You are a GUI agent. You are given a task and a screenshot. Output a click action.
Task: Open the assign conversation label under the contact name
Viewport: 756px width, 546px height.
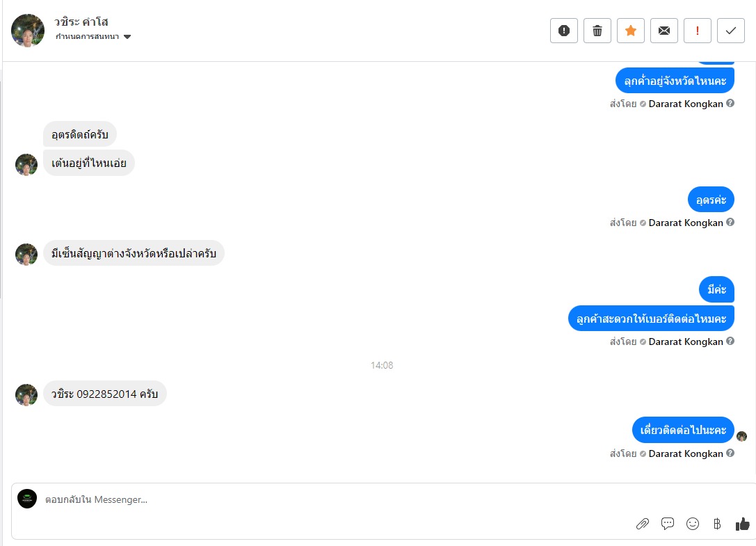[87, 37]
